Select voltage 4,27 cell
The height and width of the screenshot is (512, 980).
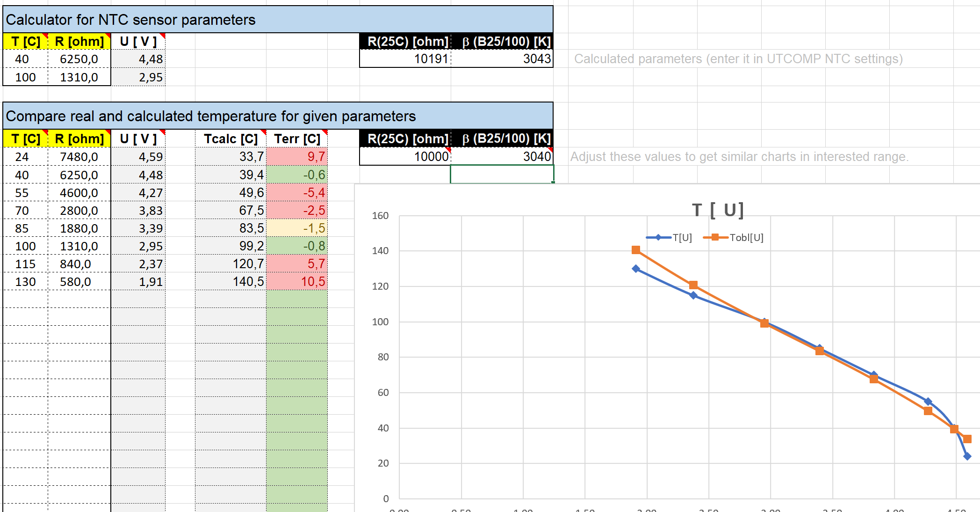click(138, 192)
